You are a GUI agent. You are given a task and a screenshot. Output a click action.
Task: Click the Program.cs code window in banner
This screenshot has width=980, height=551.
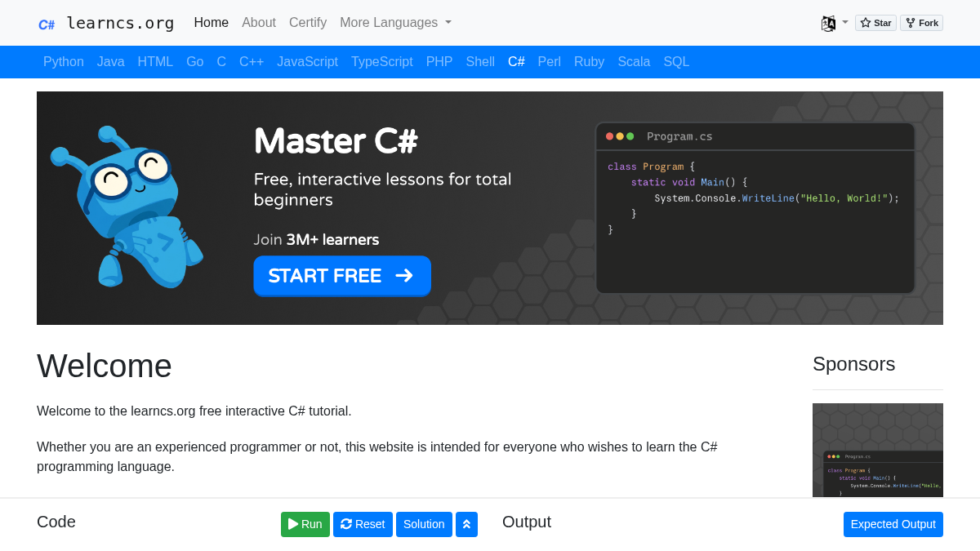[x=755, y=208]
